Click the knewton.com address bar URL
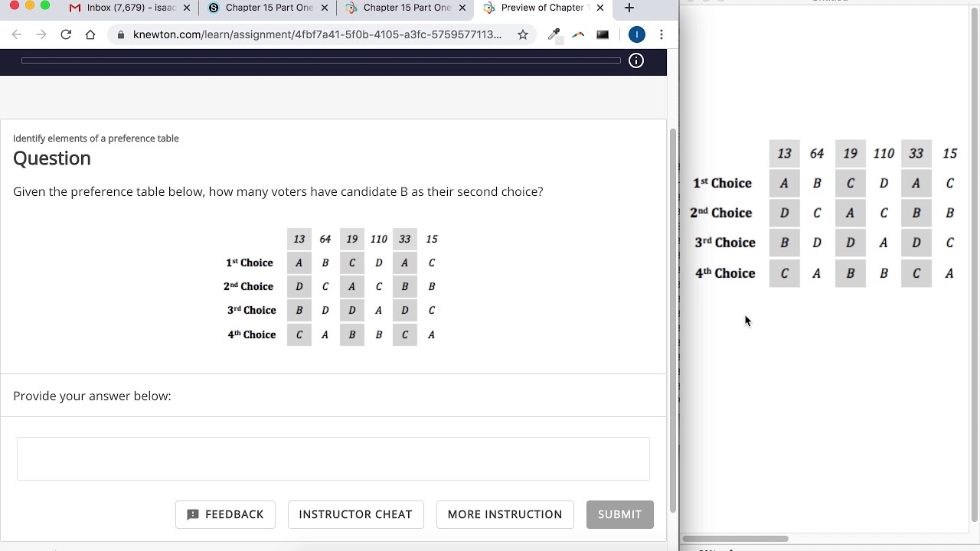The image size is (980, 551). point(317,34)
